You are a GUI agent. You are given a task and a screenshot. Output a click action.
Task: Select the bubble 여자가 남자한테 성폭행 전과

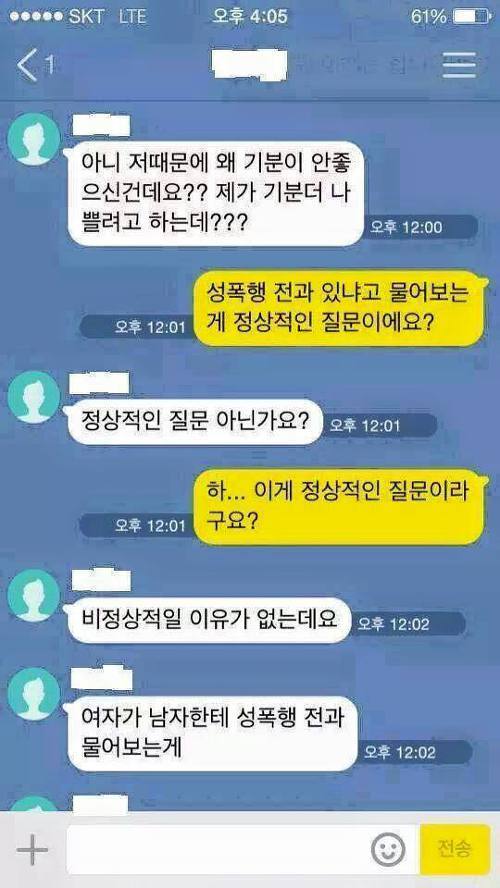(x=212, y=733)
